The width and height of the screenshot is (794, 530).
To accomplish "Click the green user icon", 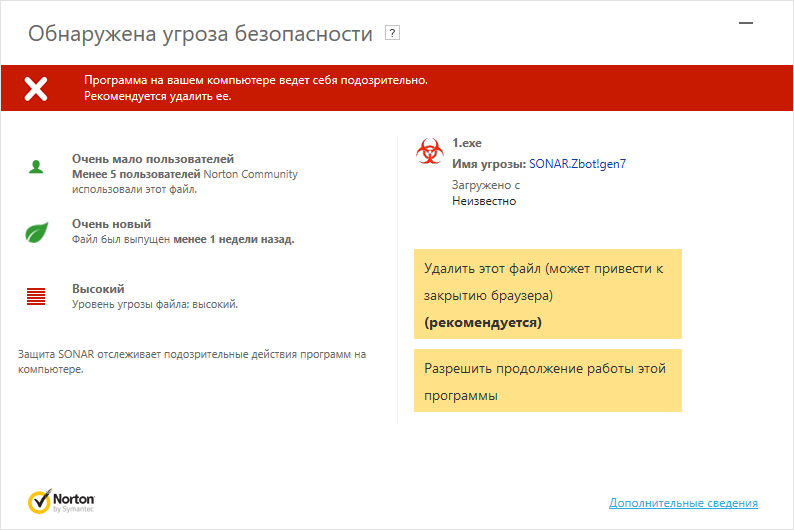I will coord(36,167).
